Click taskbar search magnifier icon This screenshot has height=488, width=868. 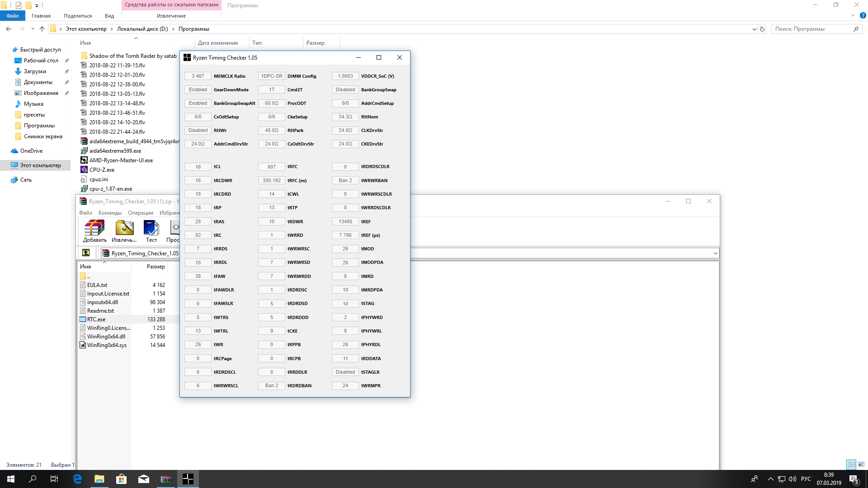point(33,479)
